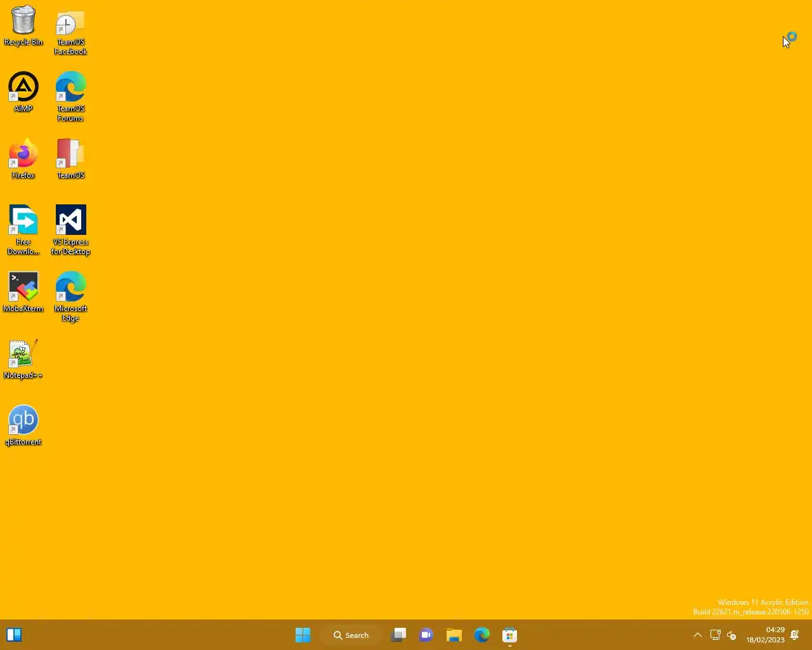Image resolution: width=812 pixels, height=650 pixels.
Task: Open the notification bell in the tray
Action: point(795,635)
